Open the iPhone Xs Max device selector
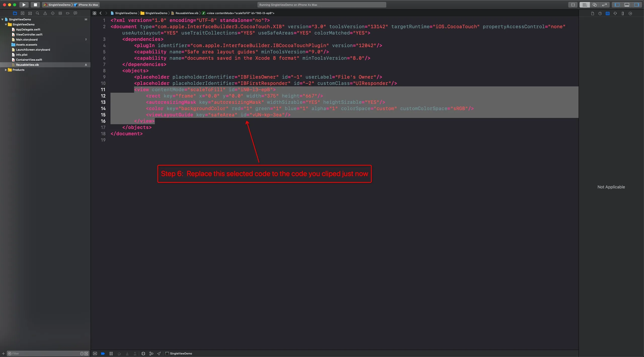Screen dimensions: 644x357 point(88,5)
